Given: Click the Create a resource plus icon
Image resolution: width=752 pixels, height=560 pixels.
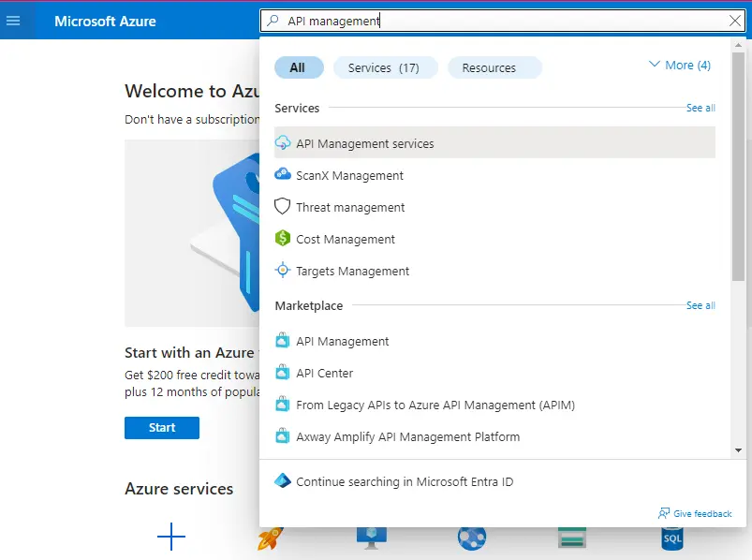Looking at the screenshot, I should (x=171, y=537).
